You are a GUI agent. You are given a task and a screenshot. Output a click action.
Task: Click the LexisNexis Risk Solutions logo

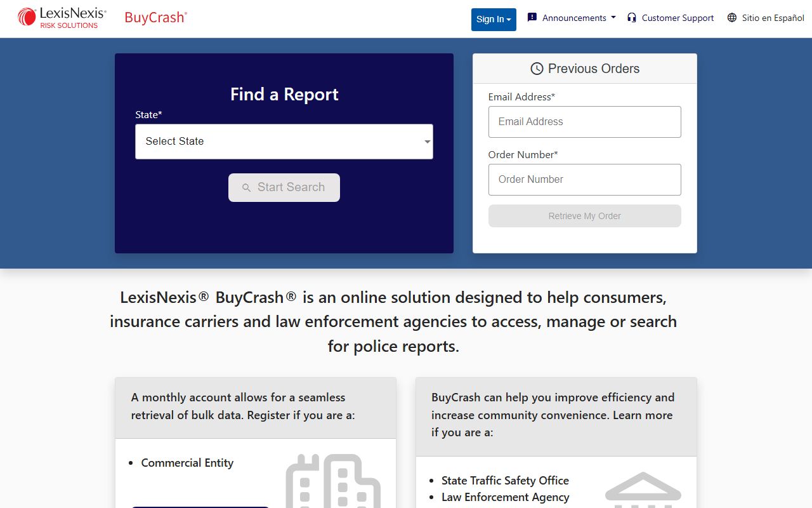pos(62,18)
